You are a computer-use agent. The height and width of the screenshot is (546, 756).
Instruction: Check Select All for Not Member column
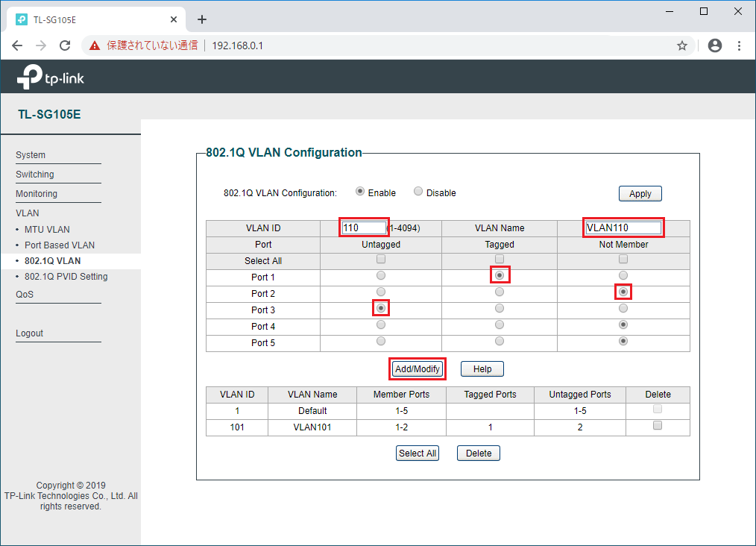point(623,260)
